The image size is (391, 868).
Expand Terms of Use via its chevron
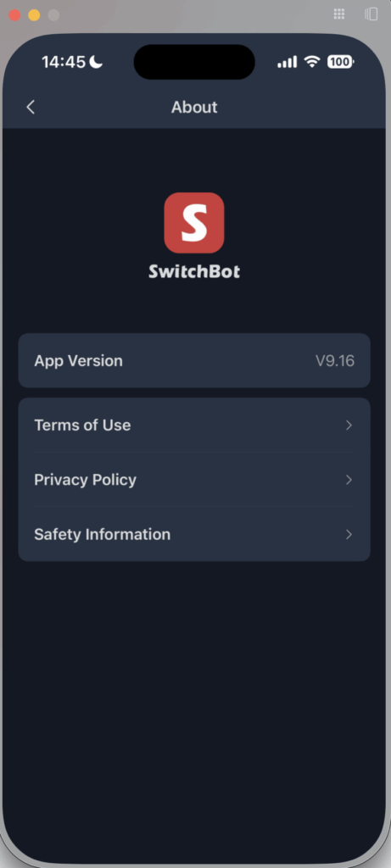point(349,426)
